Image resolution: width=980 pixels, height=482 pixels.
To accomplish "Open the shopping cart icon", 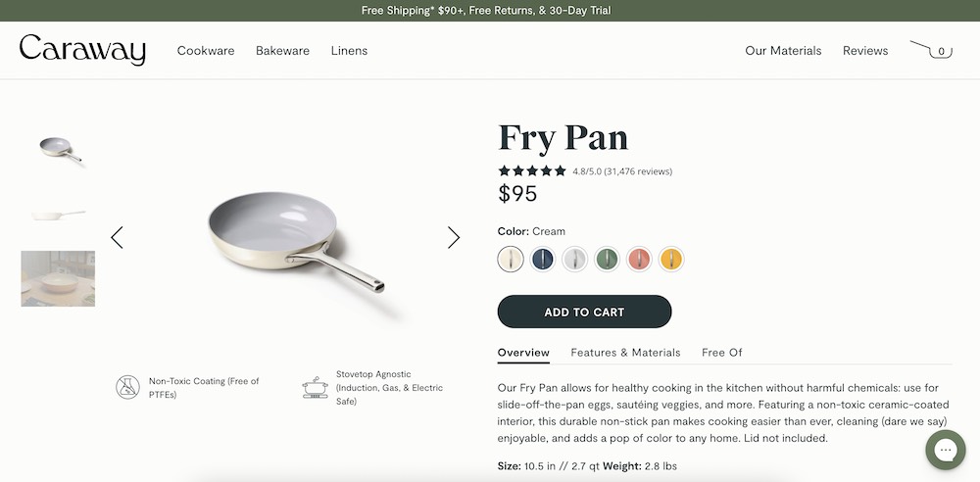I will [931, 50].
